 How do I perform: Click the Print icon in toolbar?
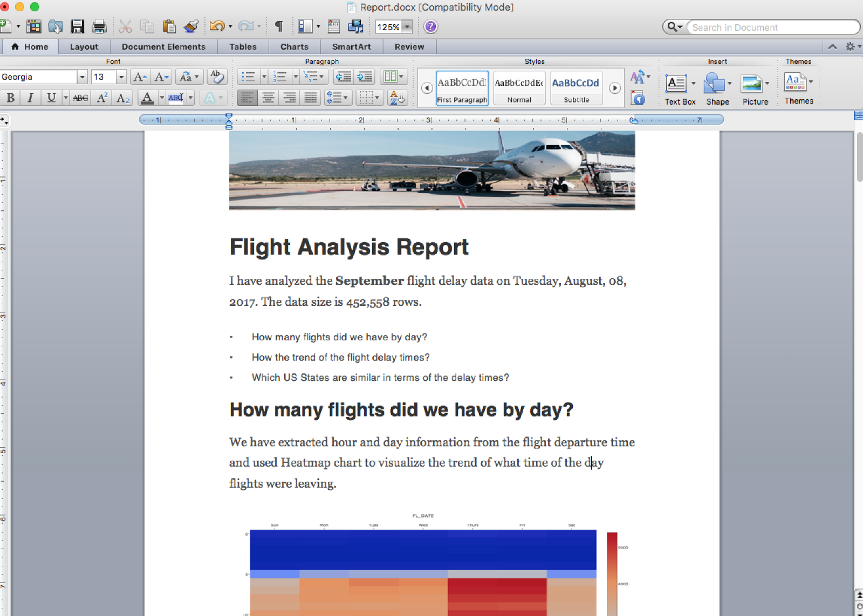coord(99,26)
